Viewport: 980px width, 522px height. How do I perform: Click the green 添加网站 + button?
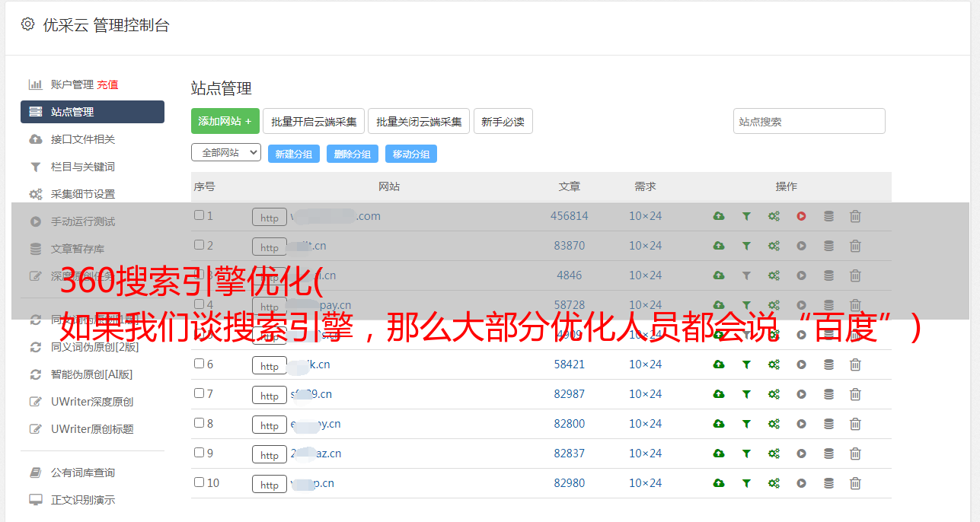click(x=225, y=121)
